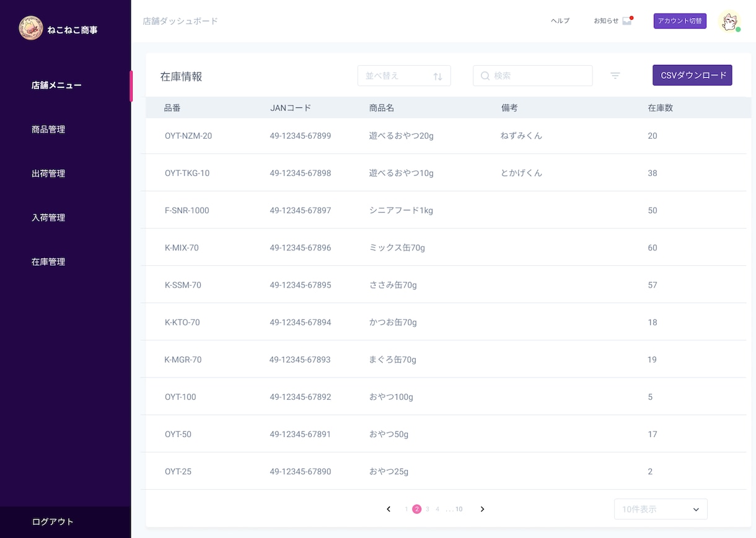Open 商品管理 in the sidebar
Viewport: 756px width, 538px height.
click(x=48, y=130)
